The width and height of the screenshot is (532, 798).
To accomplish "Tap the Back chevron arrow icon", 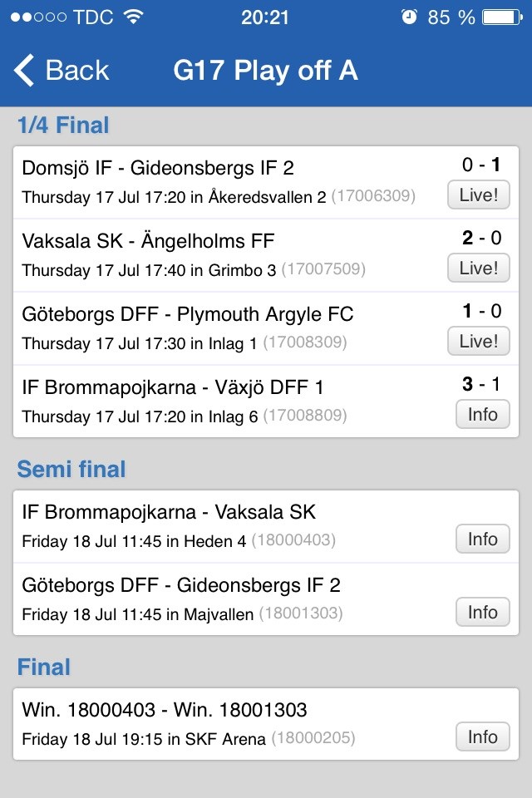I will point(25,71).
